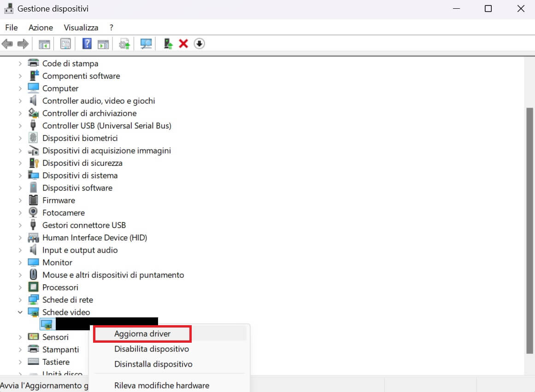
Task: Click Scan for hardware changes monitor icon
Action: pos(146,44)
